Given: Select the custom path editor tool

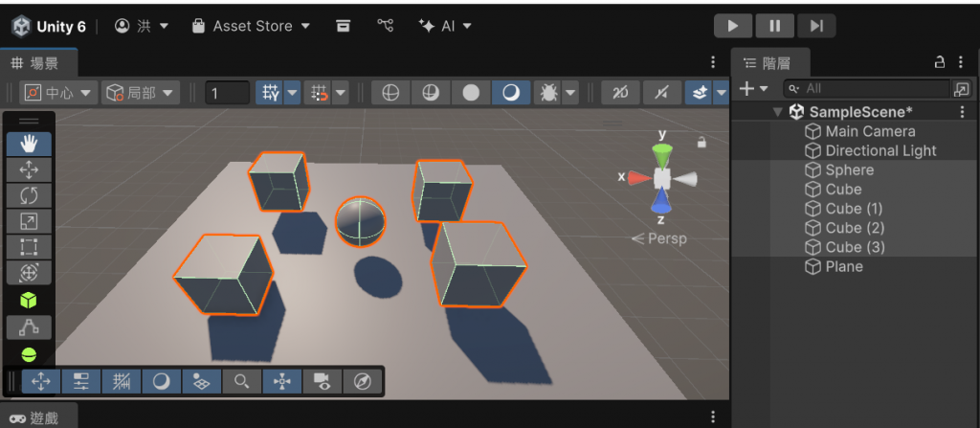Looking at the screenshot, I should [x=29, y=327].
